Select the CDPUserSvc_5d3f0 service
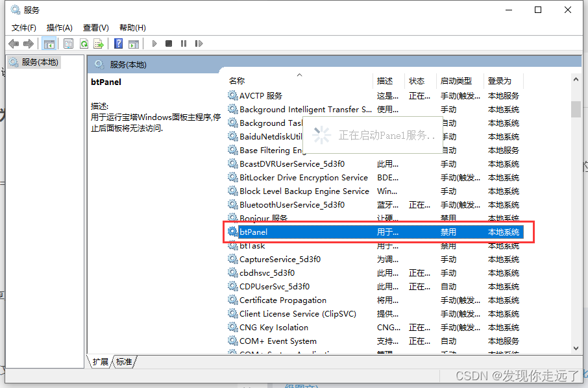 (375, 287)
